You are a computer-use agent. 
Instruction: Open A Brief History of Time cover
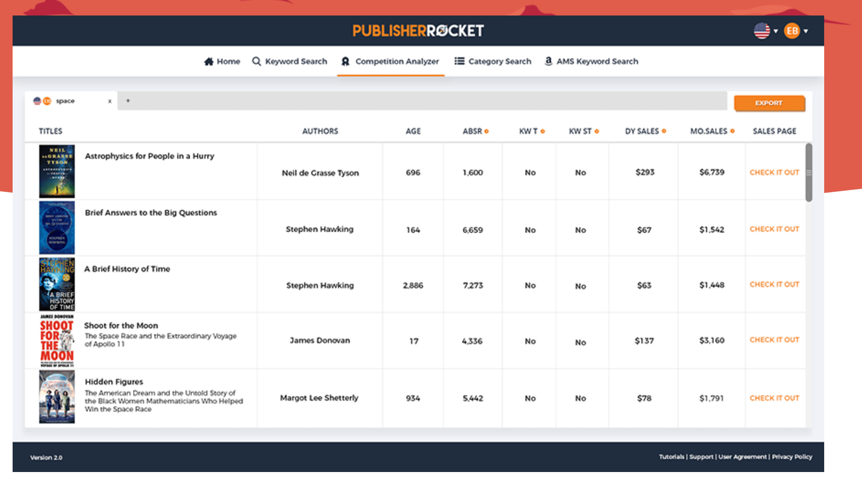(x=57, y=284)
